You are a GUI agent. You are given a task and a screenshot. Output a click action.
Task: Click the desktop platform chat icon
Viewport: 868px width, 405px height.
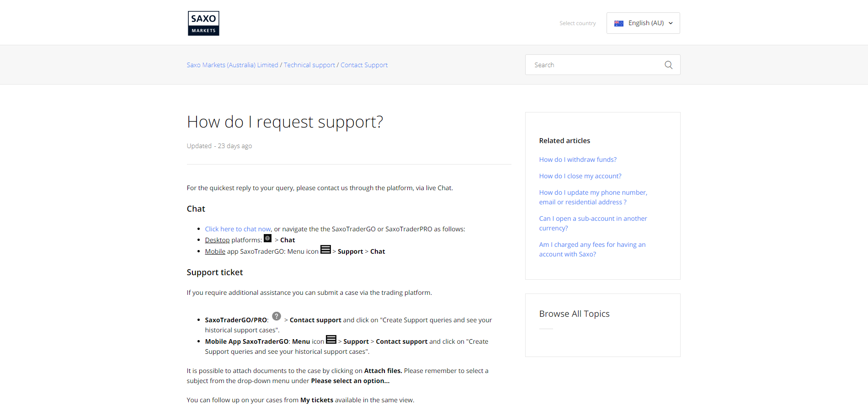[x=268, y=239]
